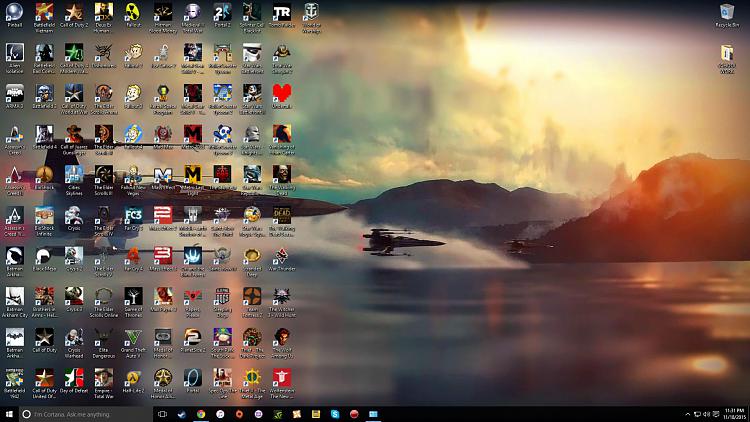The width and height of the screenshot is (750, 422).
Task: Click the Cortana search box
Action: click(86, 414)
